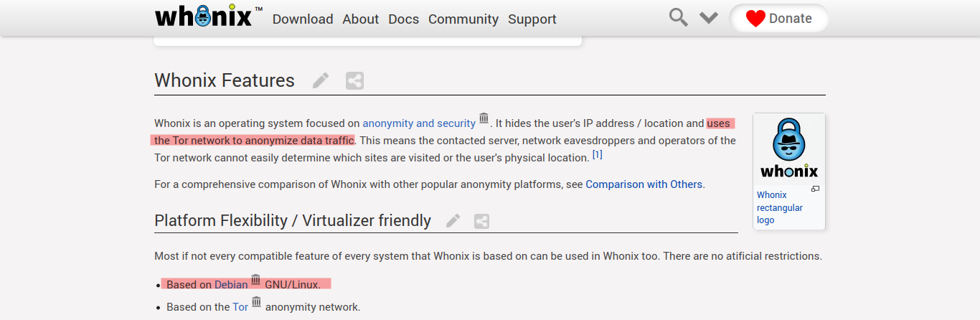Click archive icon next to Tor link

tap(256, 302)
